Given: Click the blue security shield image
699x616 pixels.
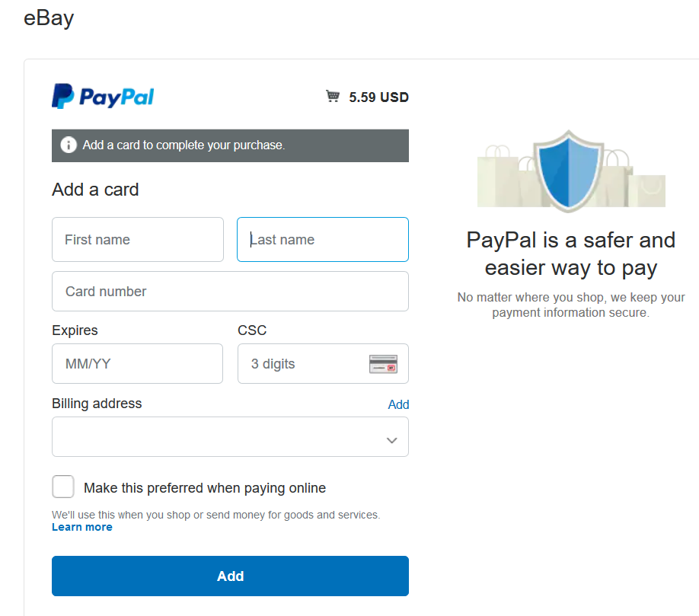Looking at the screenshot, I should (x=569, y=171).
